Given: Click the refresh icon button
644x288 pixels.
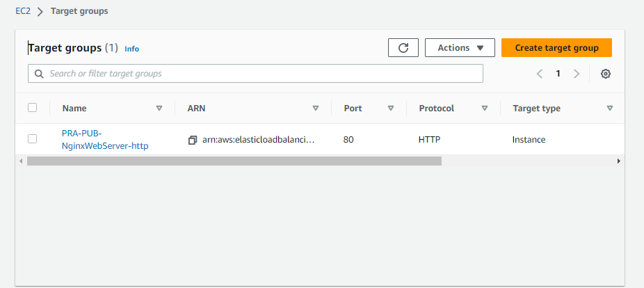Looking at the screenshot, I should tap(403, 48).
